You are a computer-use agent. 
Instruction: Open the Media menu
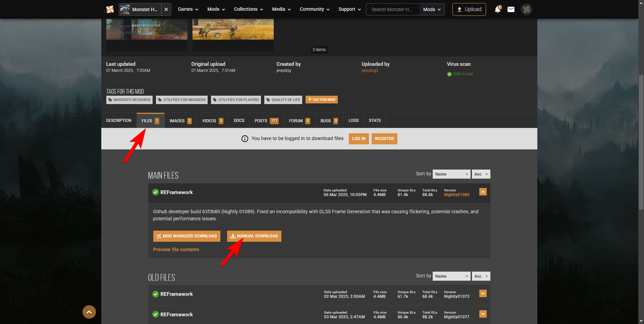[x=281, y=9]
